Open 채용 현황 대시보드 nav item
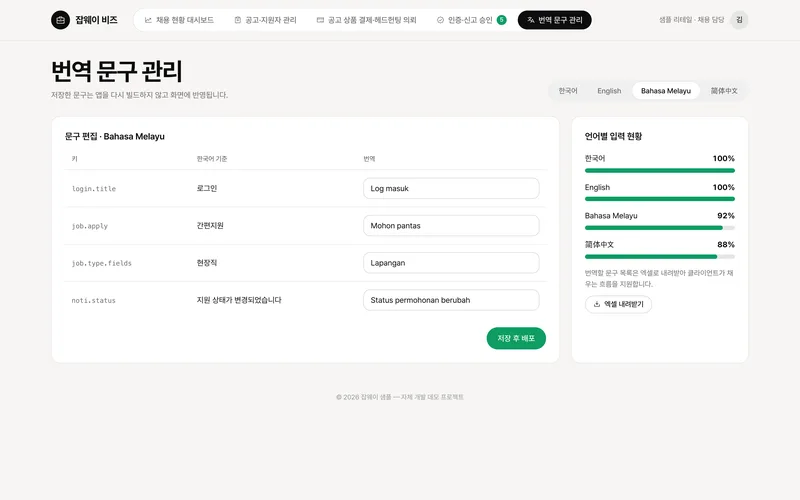Screen dimensions: 800x500 [179, 20]
